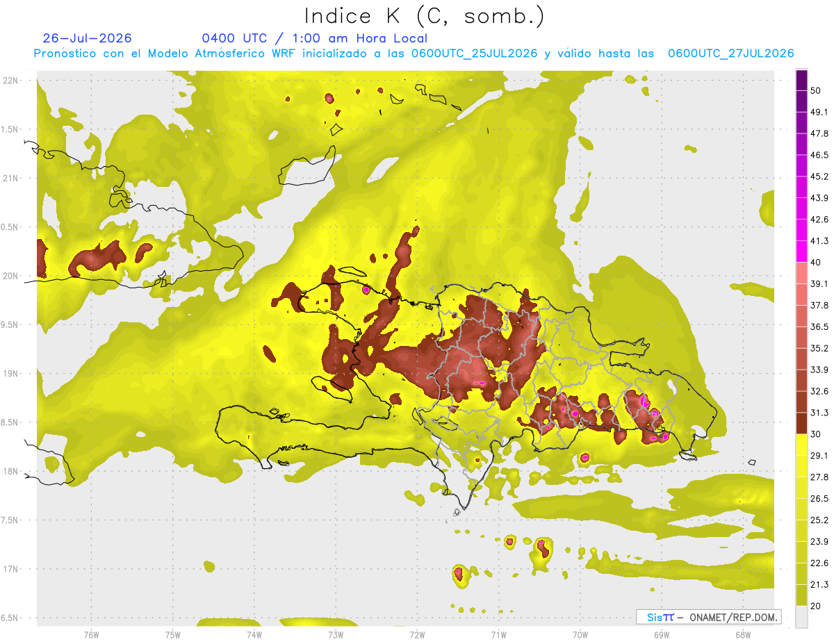This screenshot has height=644, width=834.
Task: Click the '37.8' colorbar value
Action: (820, 305)
